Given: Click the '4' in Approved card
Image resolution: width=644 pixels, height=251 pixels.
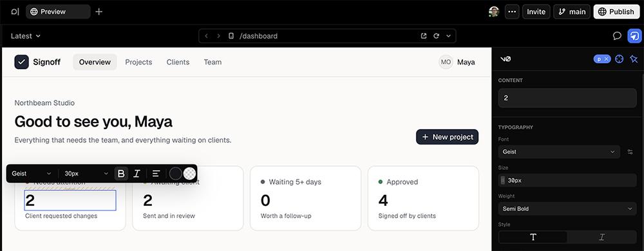Looking at the screenshot, I should tap(383, 201).
